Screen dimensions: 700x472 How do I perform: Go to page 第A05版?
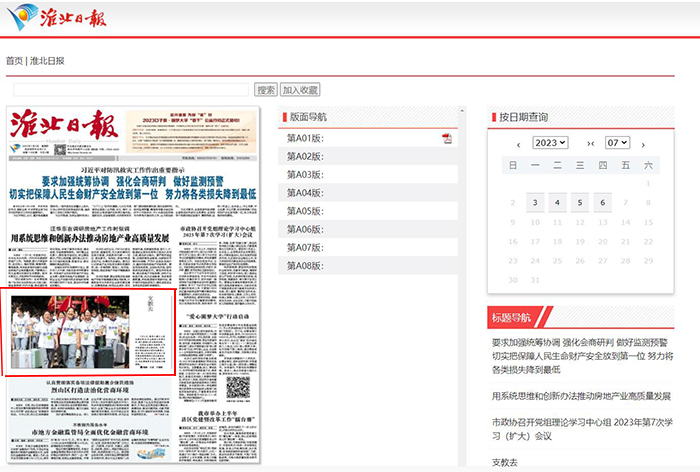pos(304,211)
